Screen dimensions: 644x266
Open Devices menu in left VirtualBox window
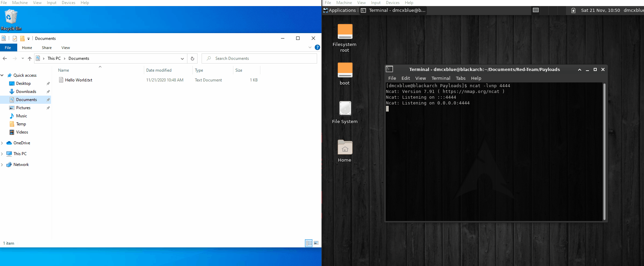coord(69,3)
